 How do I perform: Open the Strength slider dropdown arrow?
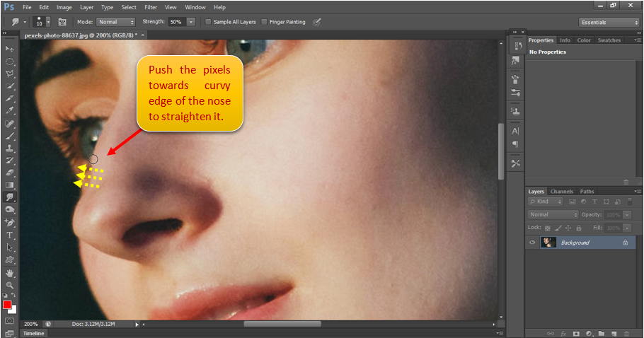pos(191,22)
